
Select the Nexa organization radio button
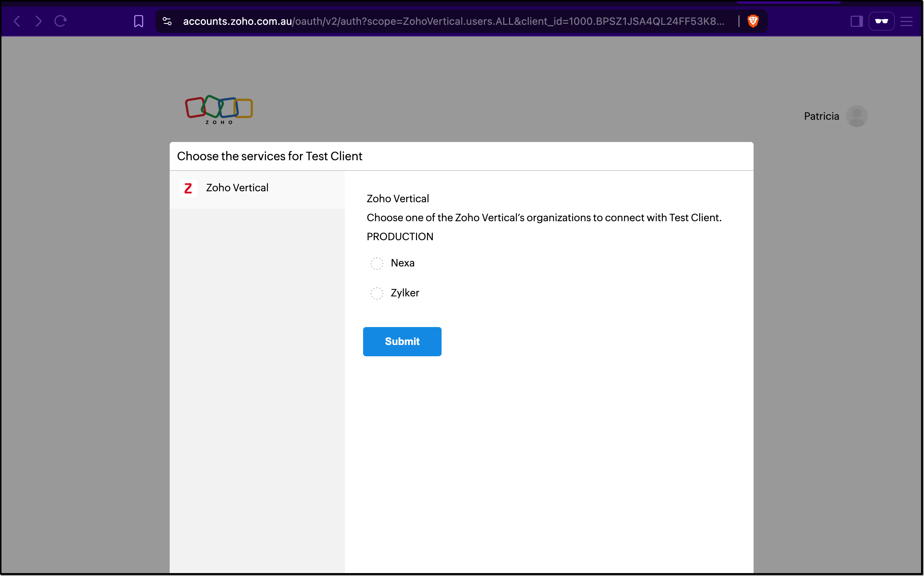pos(377,263)
